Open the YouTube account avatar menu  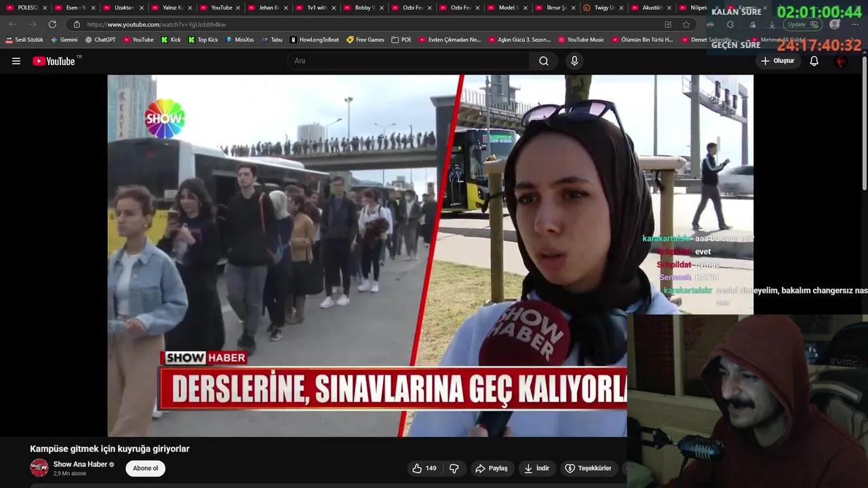click(841, 61)
